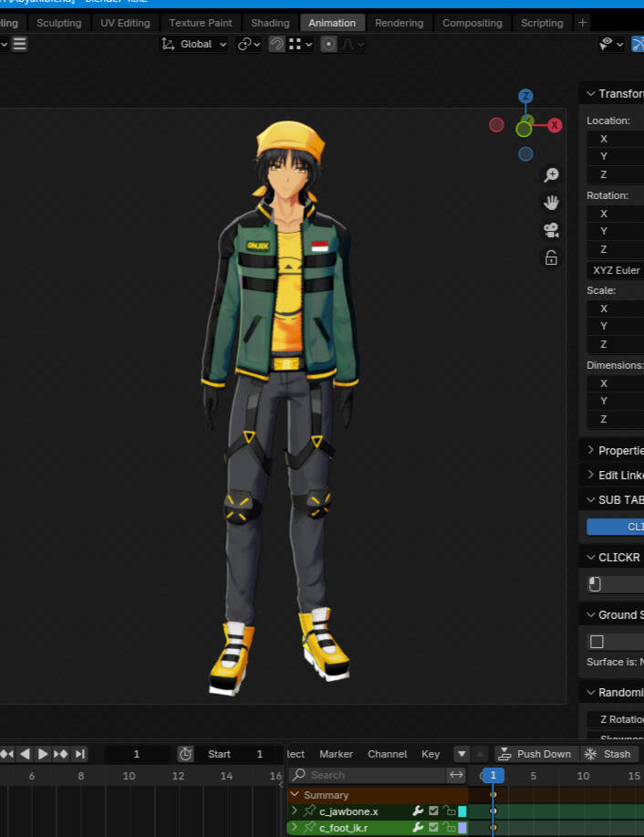Click the red X axis gizmo ball

coord(555,125)
